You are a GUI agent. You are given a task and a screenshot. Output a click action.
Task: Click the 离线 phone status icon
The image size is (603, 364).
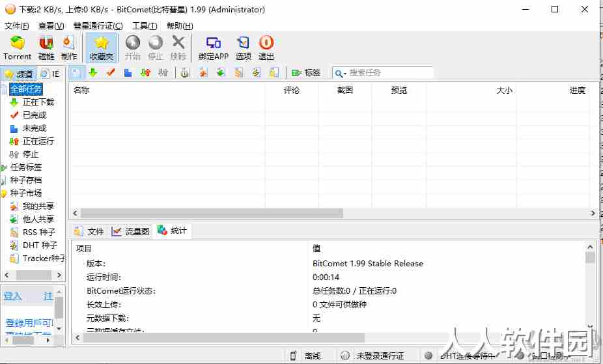point(293,356)
